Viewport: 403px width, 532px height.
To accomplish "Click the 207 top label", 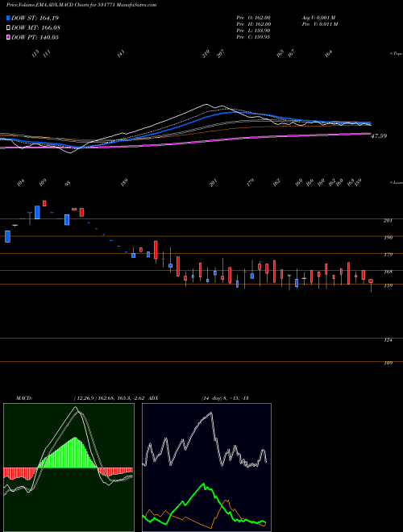I will 221,54.
